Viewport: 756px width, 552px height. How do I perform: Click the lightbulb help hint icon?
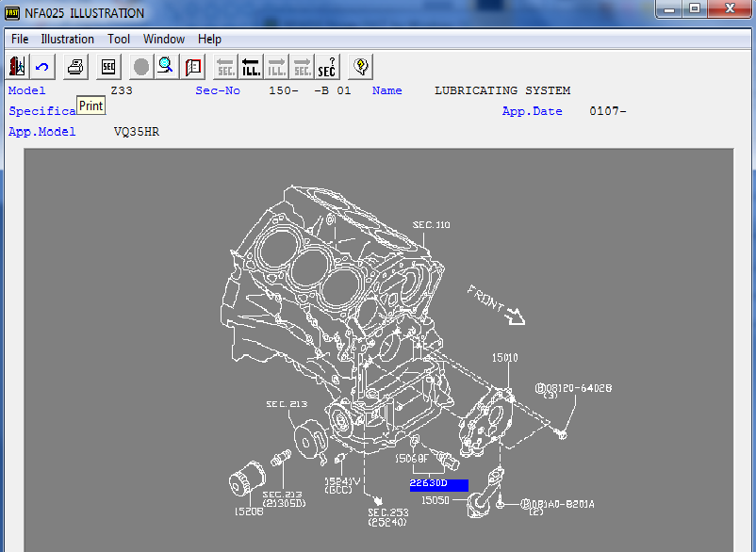(360, 67)
